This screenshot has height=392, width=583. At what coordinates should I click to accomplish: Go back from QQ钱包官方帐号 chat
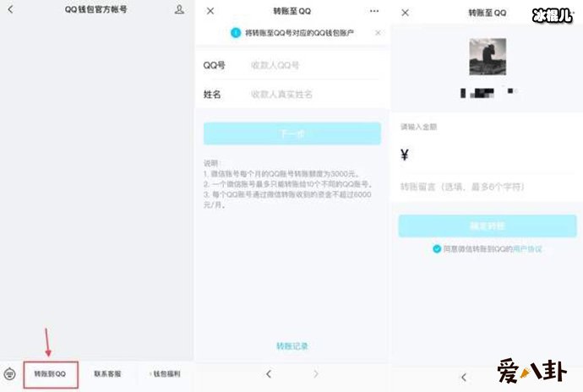pos(10,9)
